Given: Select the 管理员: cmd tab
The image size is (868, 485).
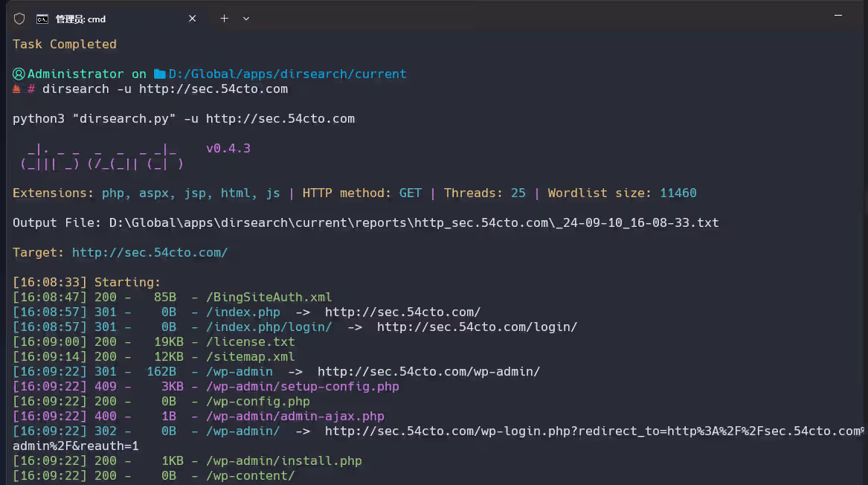Looking at the screenshot, I should (80, 19).
